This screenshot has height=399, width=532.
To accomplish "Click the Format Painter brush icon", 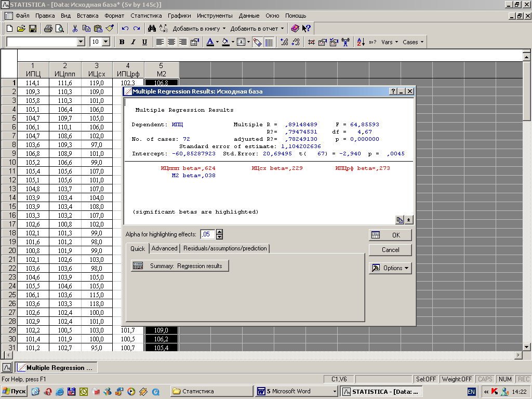I will point(109,29).
